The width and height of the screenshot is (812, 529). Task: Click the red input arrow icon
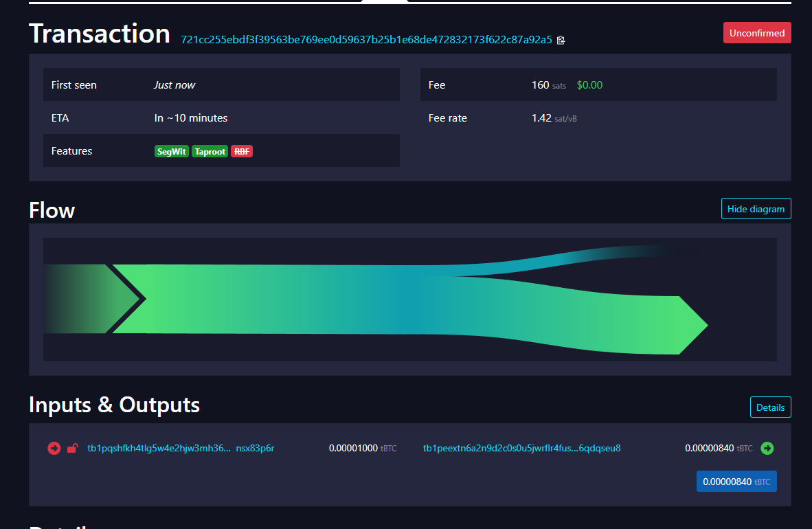click(x=54, y=448)
